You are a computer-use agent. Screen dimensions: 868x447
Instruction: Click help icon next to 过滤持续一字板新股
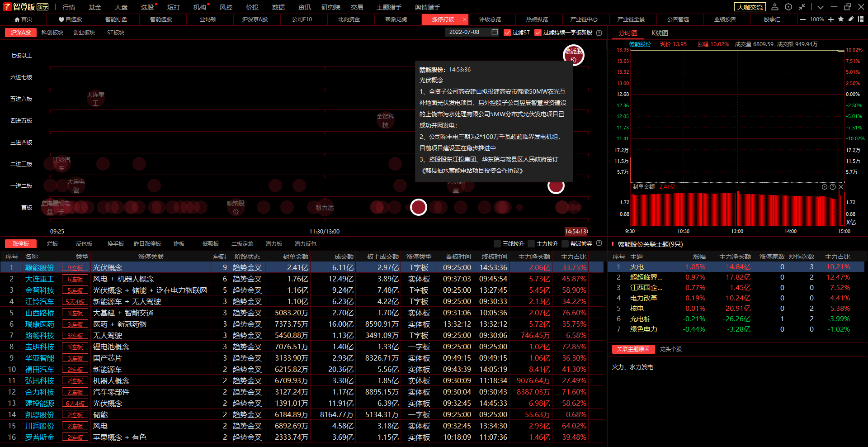(x=599, y=33)
